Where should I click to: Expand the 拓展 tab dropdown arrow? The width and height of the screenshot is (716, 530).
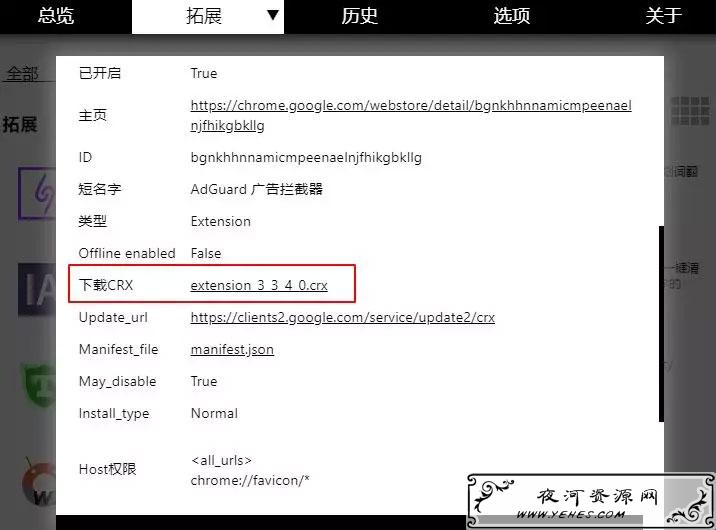[x=273, y=16]
